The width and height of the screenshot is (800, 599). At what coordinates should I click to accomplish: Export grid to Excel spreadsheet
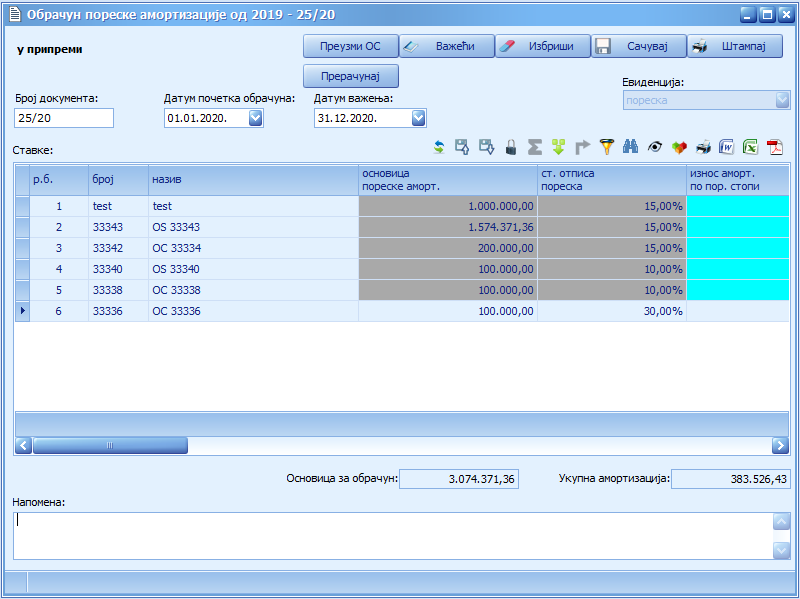coord(751,147)
